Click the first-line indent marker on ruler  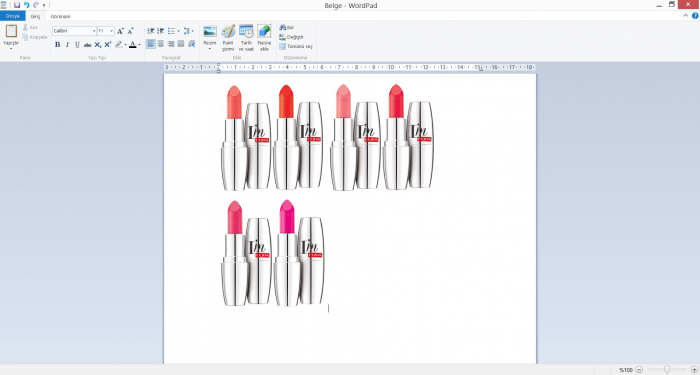(x=218, y=65)
